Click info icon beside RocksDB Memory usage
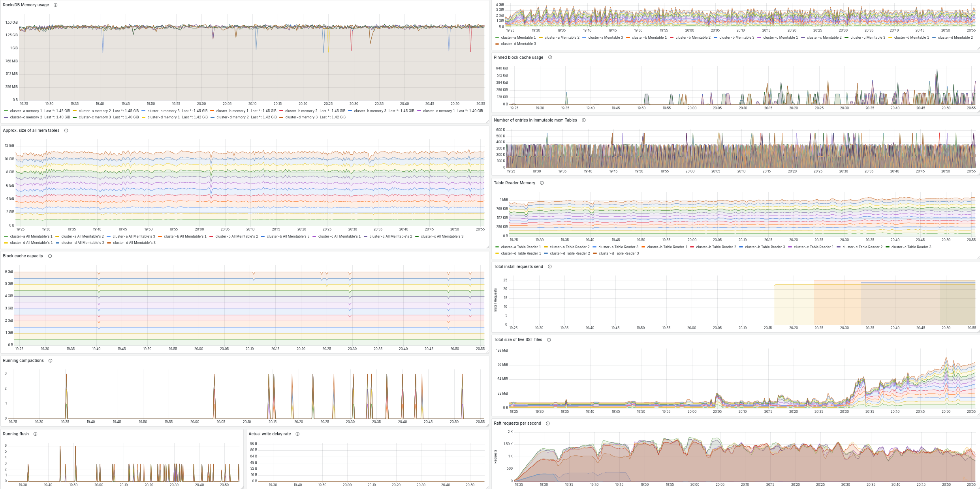The image size is (980, 489). 55,5
